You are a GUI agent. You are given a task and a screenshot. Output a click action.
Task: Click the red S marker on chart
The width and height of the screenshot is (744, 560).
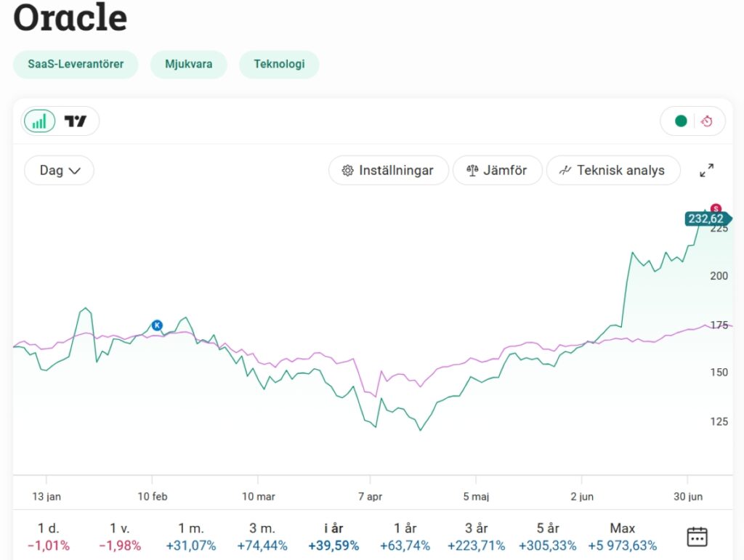716,208
